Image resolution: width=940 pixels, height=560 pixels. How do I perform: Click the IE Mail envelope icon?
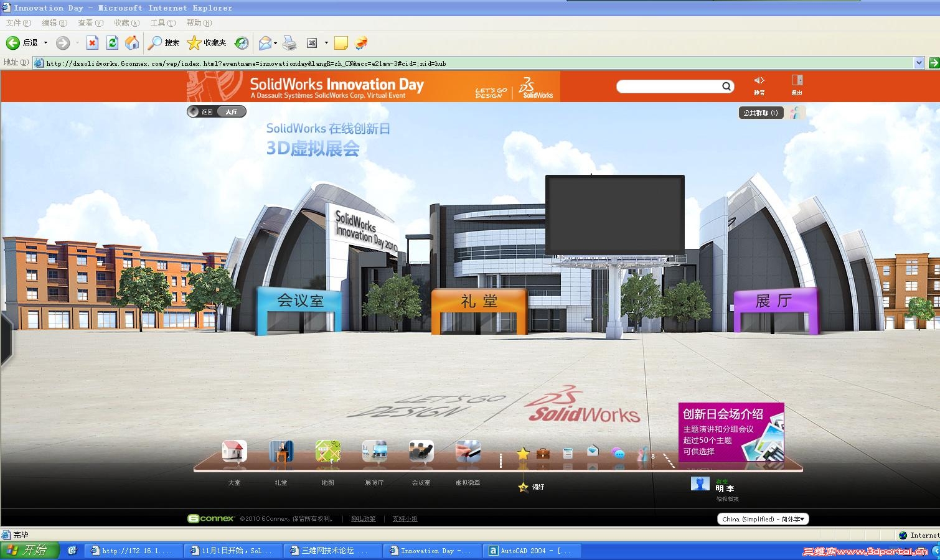[x=265, y=42]
